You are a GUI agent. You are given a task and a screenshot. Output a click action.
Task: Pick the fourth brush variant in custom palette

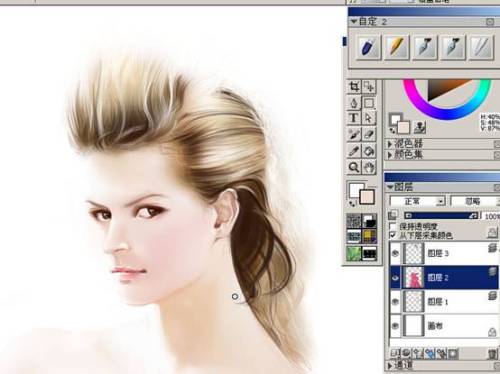click(453, 47)
